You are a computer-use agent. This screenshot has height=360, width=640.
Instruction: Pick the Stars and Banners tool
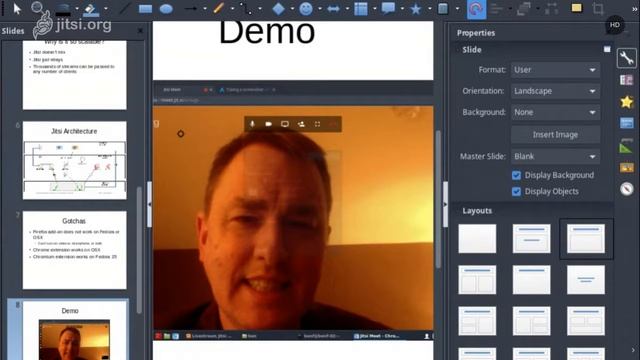tap(416, 9)
